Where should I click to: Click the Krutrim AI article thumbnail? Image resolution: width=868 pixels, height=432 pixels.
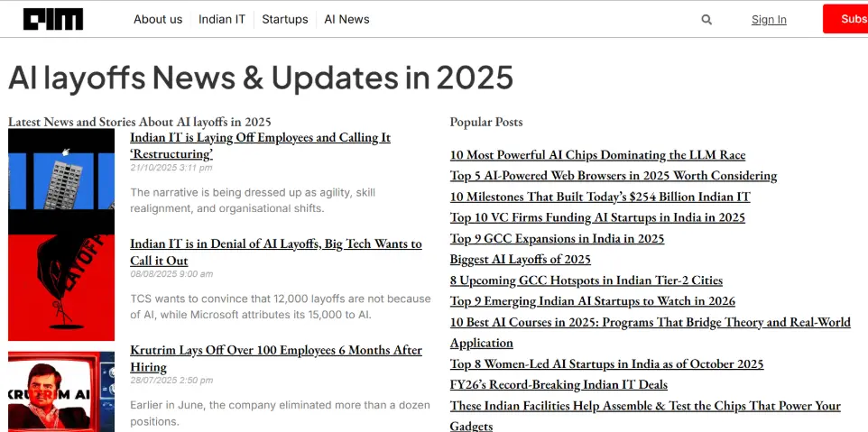(x=61, y=391)
